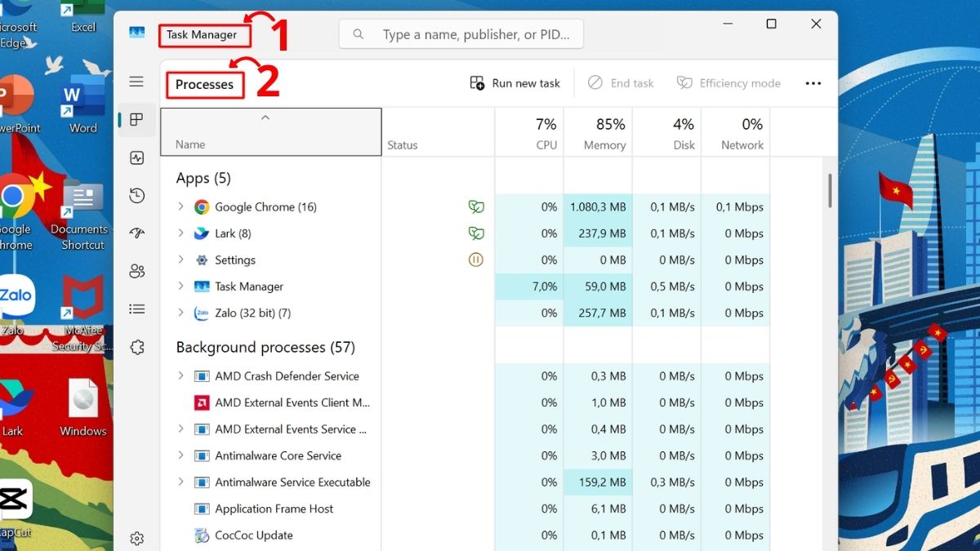Select the Processes page title

coord(205,83)
